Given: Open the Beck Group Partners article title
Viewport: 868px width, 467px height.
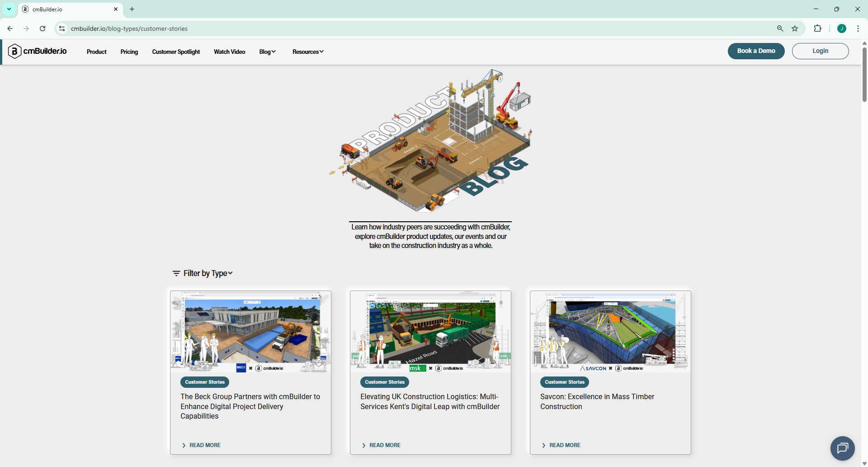Looking at the screenshot, I should coord(250,406).
